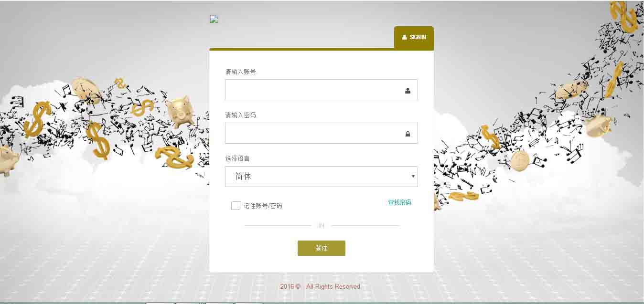Click the user silhouette icon beside SIGN IN

tap(405, 37)
